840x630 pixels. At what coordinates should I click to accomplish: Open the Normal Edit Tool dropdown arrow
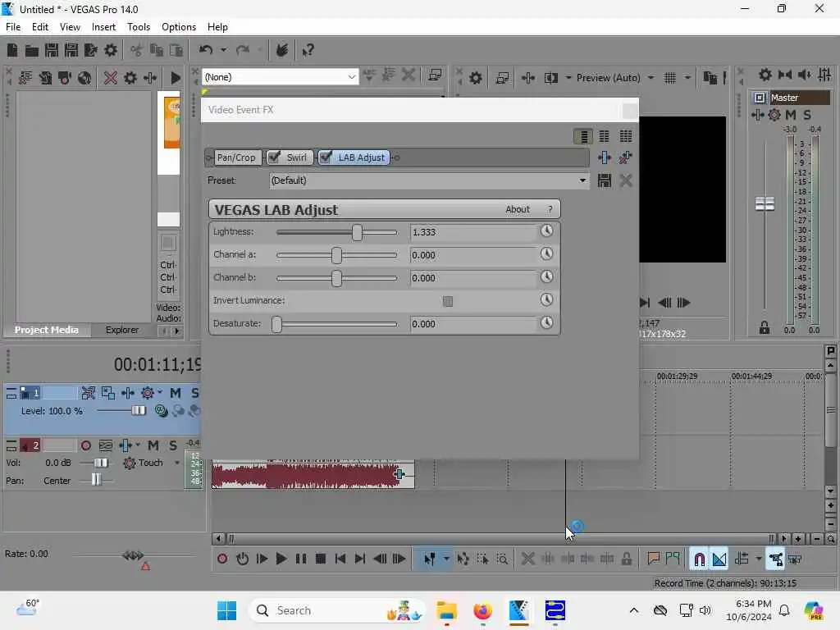tap(446, 559)
